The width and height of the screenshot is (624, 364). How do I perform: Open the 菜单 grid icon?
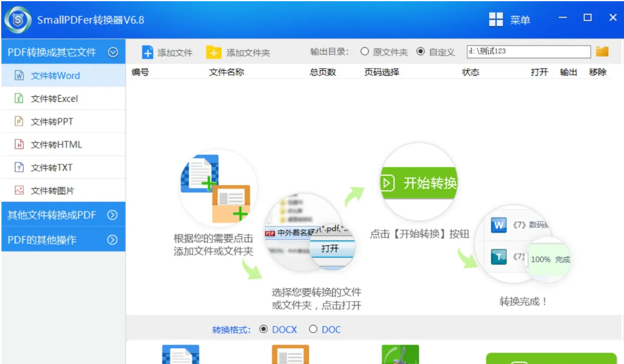tap(496, 19)
